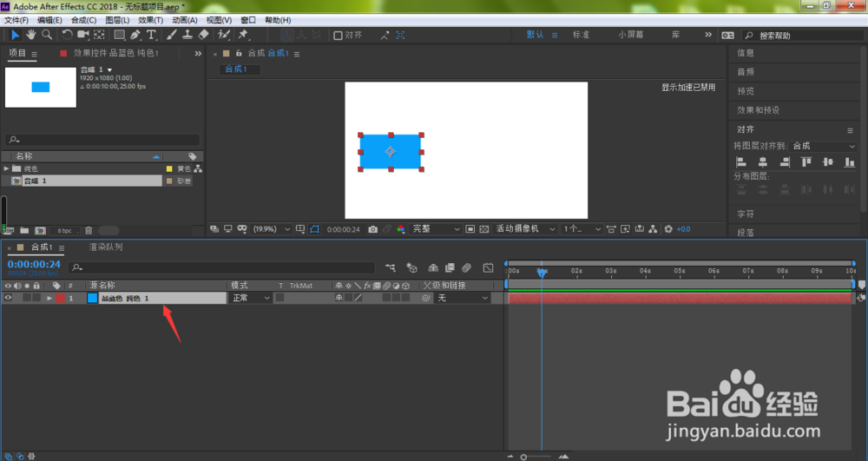
Task: Select the Type text tool
Action: click(151, 35)
